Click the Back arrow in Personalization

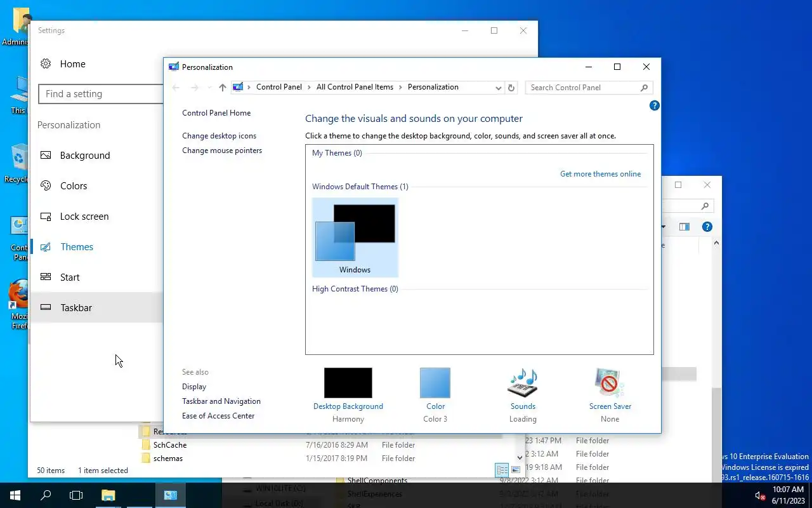coord(176,88)
